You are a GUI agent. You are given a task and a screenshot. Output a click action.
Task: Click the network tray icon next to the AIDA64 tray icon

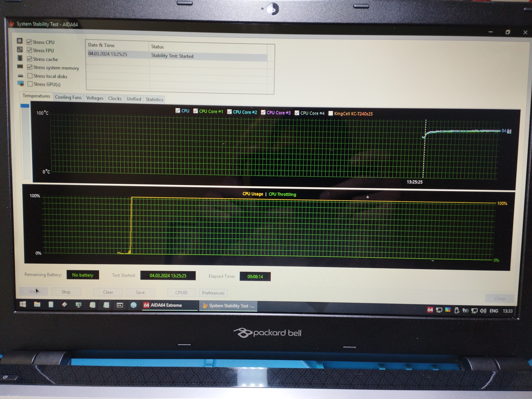[x=439, y=310]
